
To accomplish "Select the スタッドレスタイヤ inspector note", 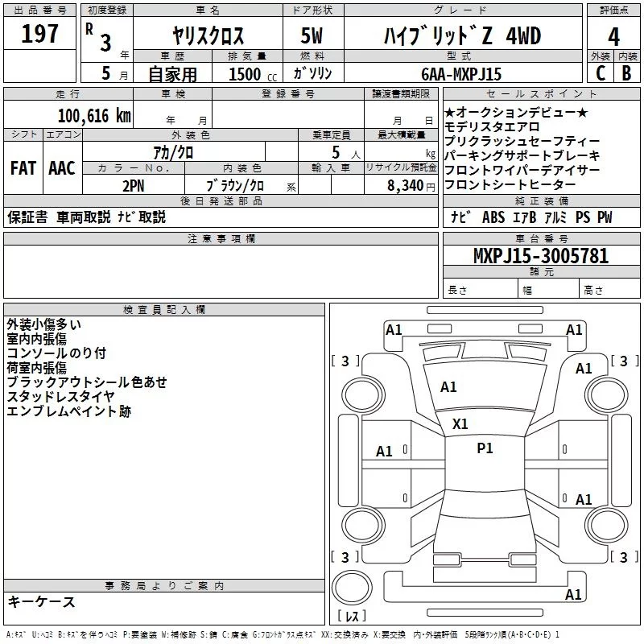I will 60,397.
